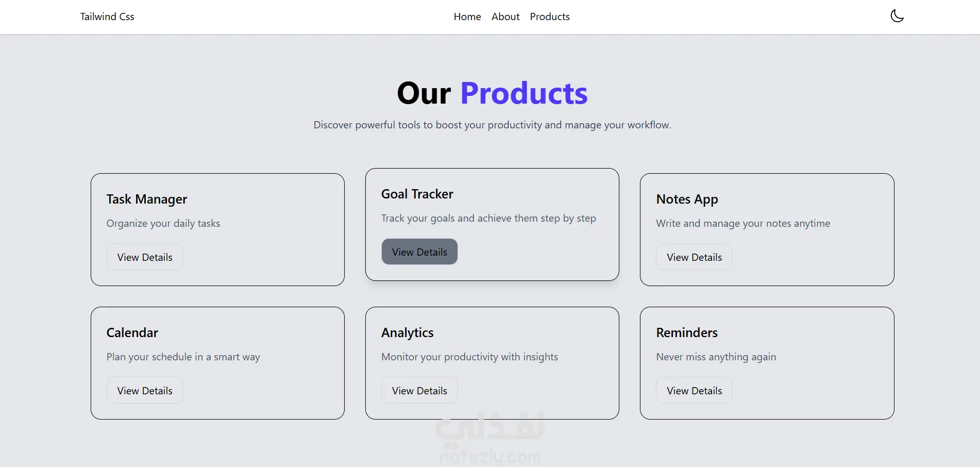Click the Notes App card heading

point(687,199)
